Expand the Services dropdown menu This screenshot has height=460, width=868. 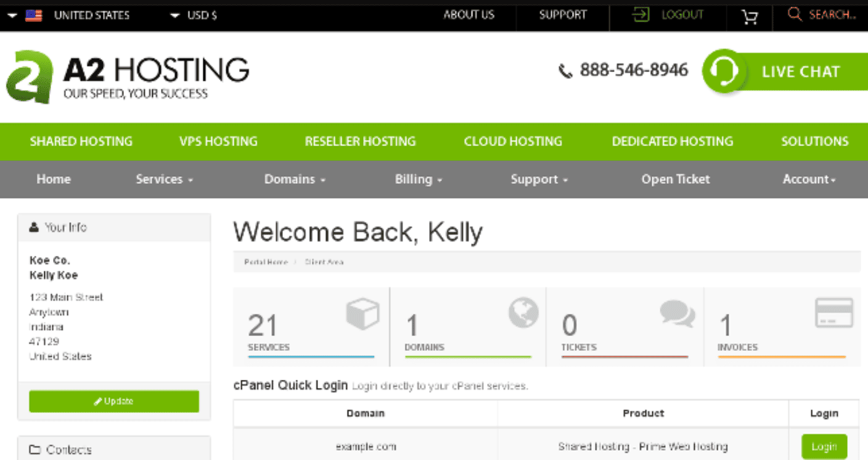click(x=164, y=179)
